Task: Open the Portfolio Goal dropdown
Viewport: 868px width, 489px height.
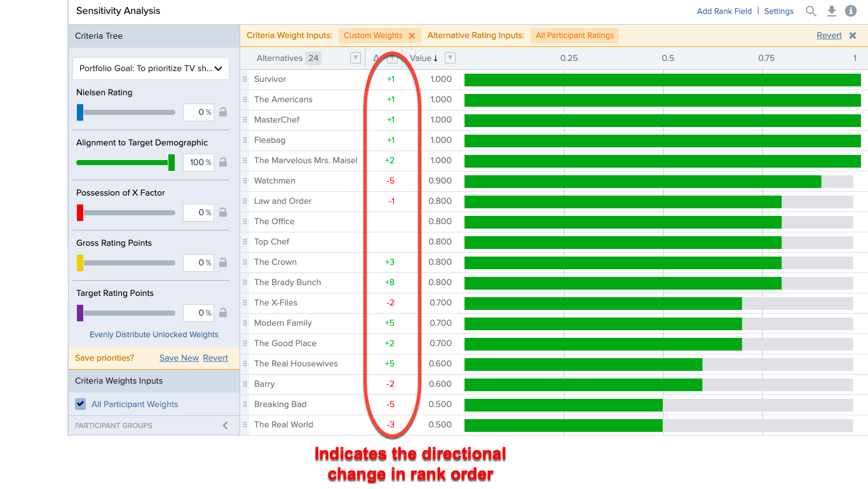Action: pos(151,69)
